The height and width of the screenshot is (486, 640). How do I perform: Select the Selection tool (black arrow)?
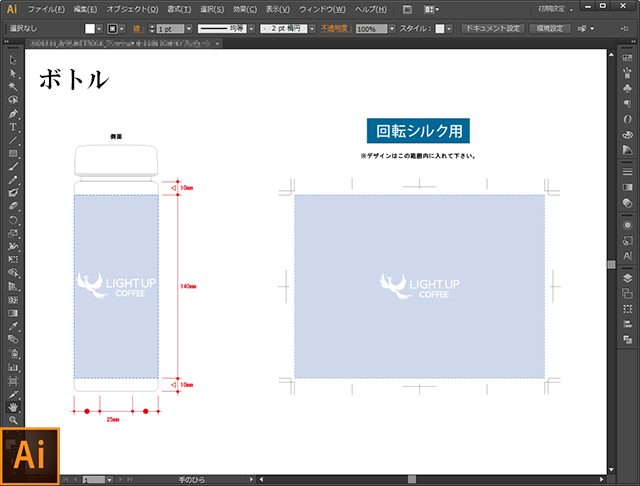(x=13, y=60)
